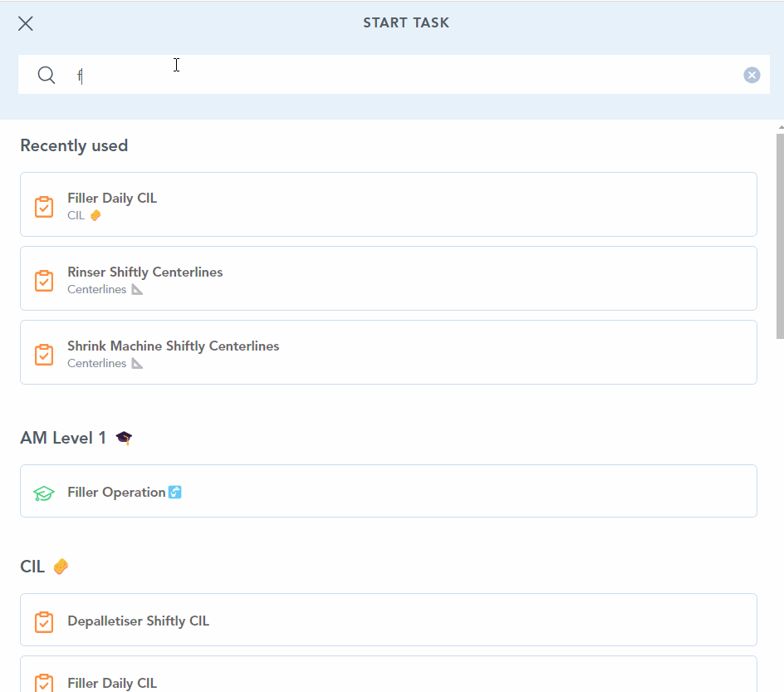Click the Start Task title text
Image resolution: width=784 pixels, height=692 pixels.
[x=406, y=23]
